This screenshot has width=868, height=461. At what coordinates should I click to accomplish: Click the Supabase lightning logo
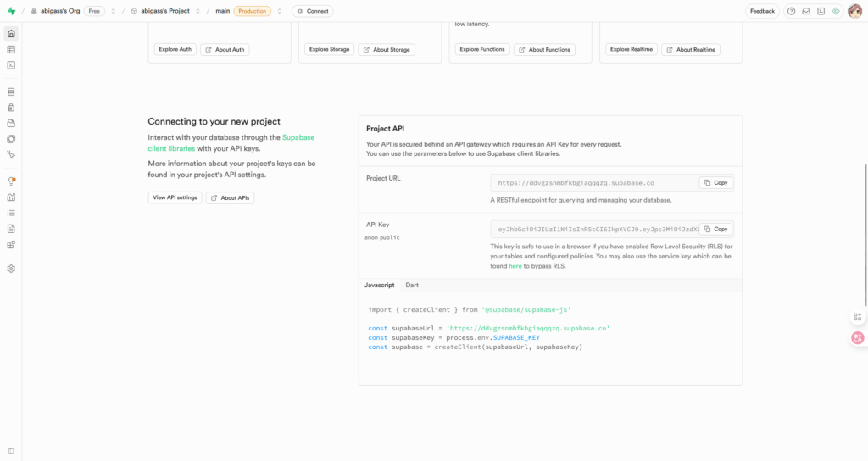11,11
